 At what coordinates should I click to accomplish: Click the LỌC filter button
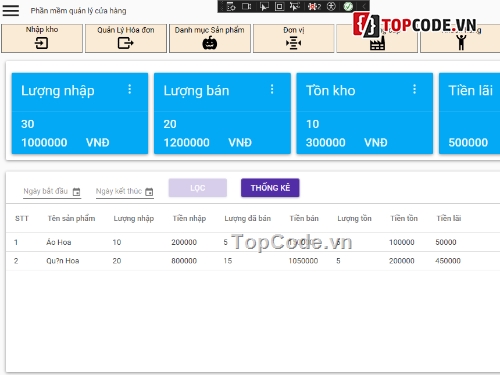(x=198, y=188)
